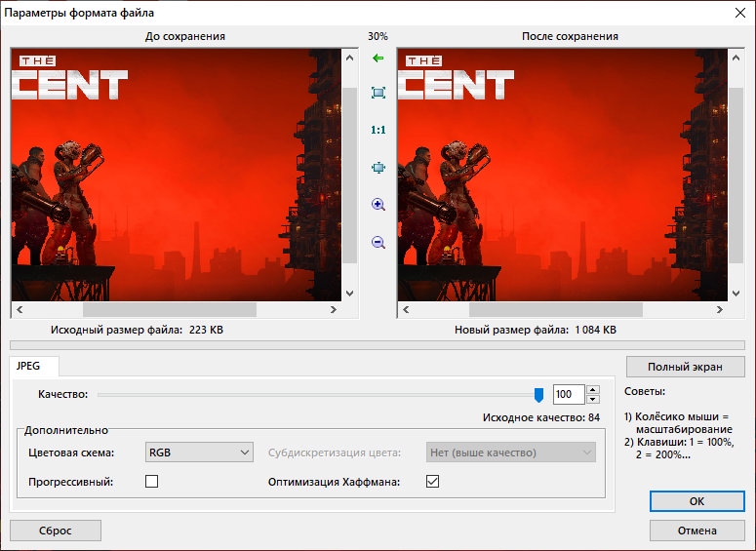Open the Цветовая схема RGB dropdown

(199, 453)
